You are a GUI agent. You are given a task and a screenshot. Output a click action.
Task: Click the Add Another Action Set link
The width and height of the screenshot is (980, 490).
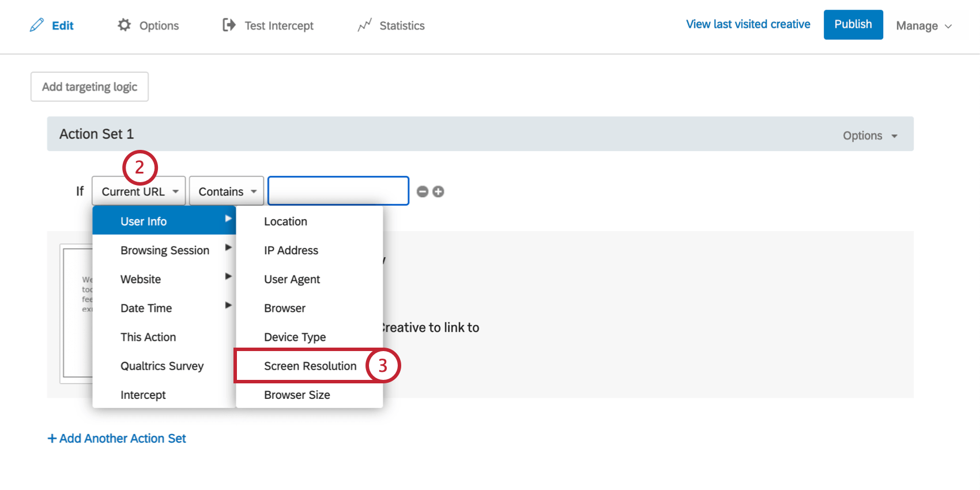coord(117,439)
